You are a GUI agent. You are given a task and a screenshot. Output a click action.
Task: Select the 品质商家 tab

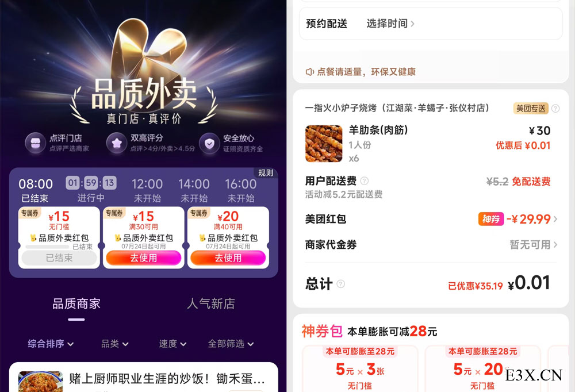tap(76, 303)
